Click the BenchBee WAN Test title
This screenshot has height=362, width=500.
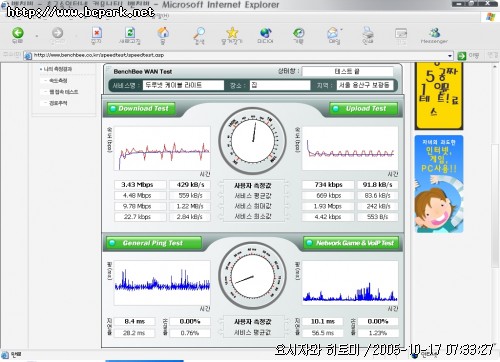143,71
